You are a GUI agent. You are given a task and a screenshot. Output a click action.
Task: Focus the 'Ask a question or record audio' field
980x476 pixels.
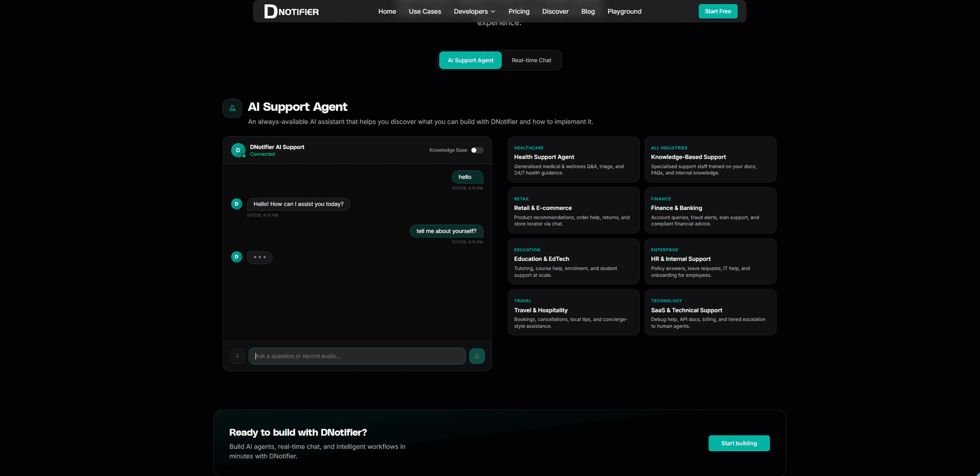click(357, 356)
